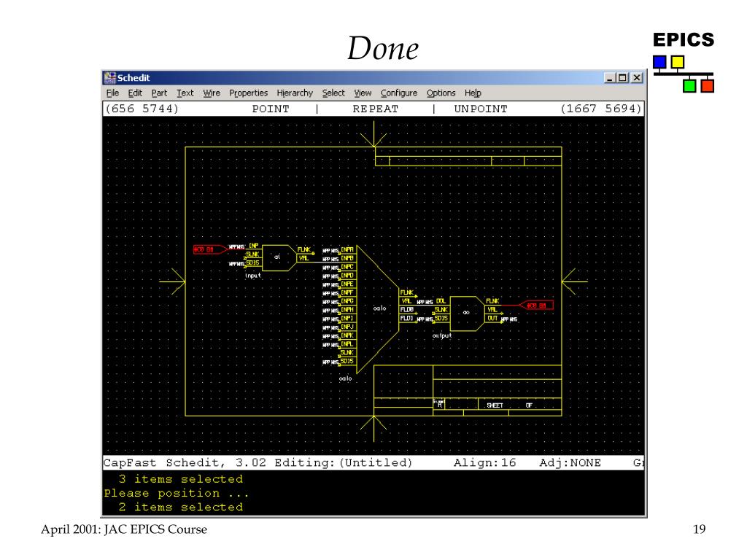Screen dimensions: 747x560
Task: Click the top sheet-border alignment arrow
Action: click(x=374, y=134)
